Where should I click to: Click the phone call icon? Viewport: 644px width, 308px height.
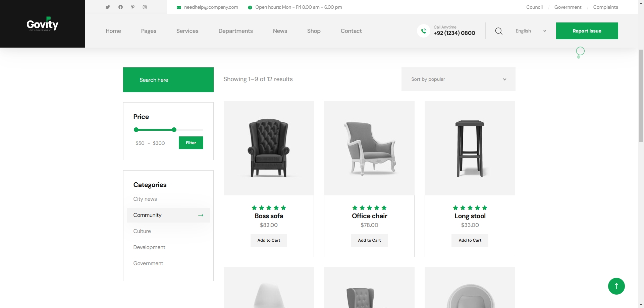pos(424,31)
